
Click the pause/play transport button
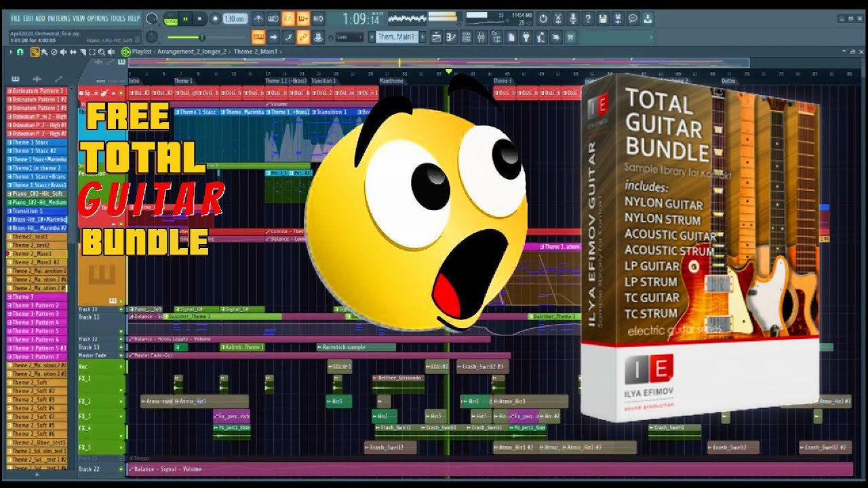185,18
